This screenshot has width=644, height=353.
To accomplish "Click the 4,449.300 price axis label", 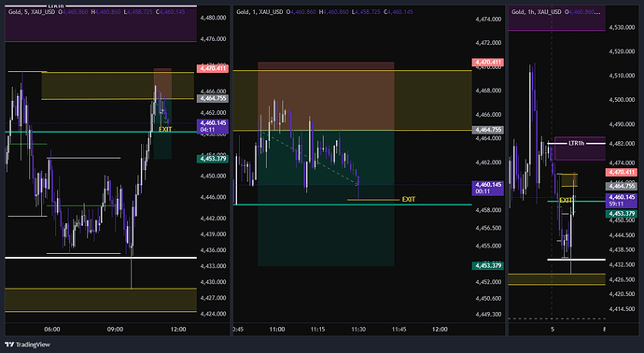I will (x=488, y=314).
